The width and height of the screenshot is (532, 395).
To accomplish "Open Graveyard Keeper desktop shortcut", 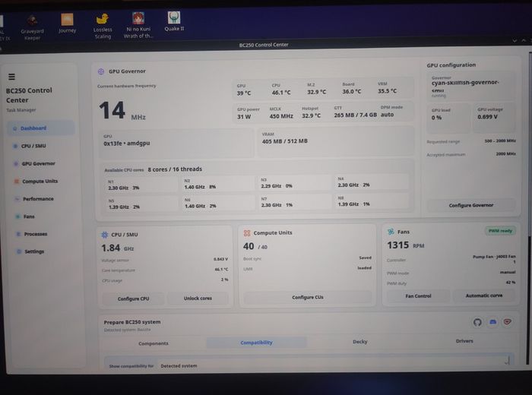I will (x=32, y=27).
